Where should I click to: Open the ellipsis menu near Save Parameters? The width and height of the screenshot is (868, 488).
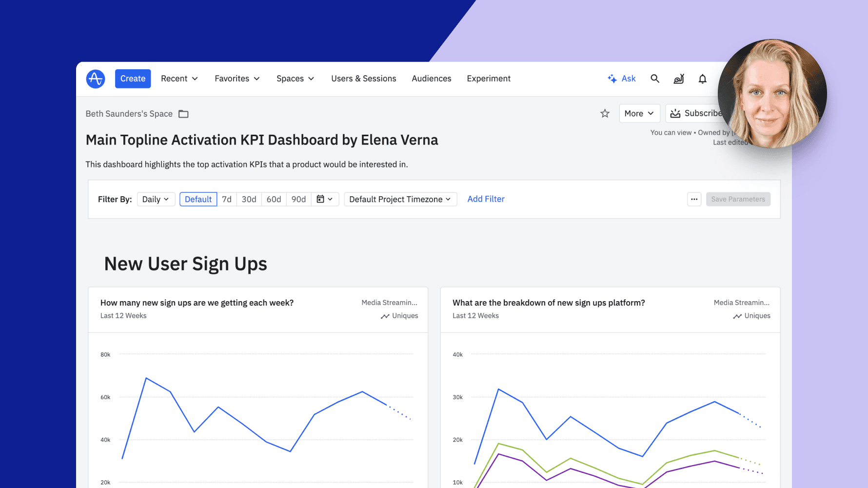[694, 199]
